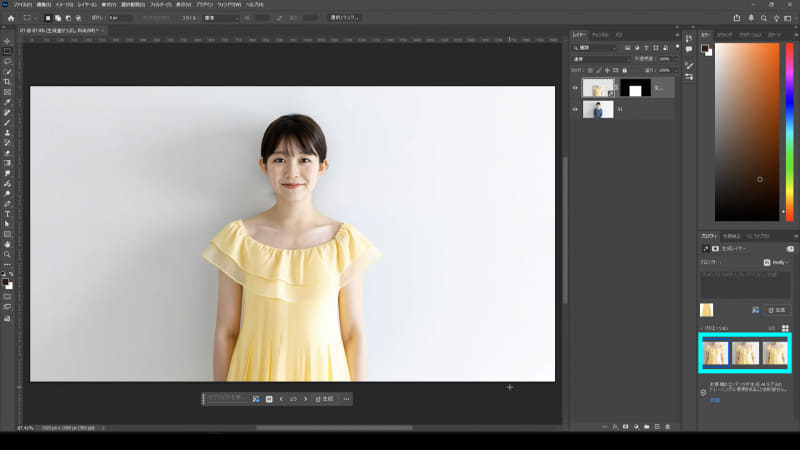Toggle Lock image pixels brush icon
This screenshot has width=800, height=450.
(599, 70)
